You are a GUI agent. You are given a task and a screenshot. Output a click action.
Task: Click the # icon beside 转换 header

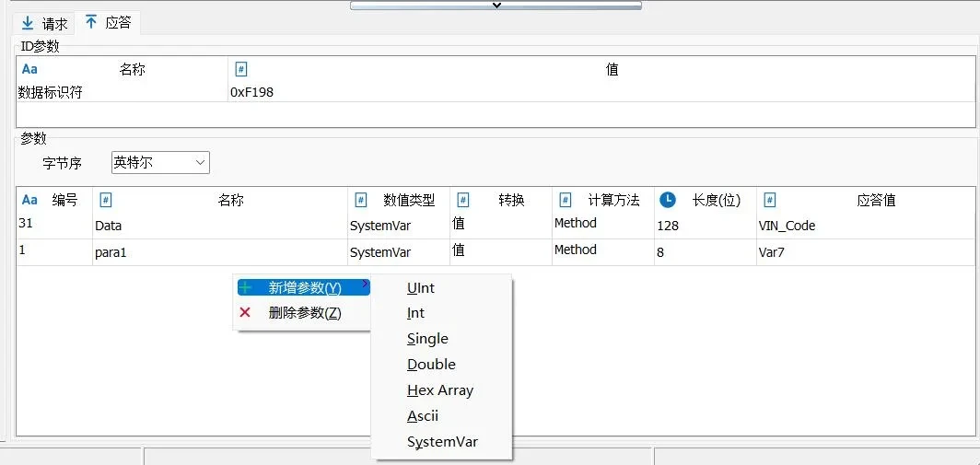pos(463,200)
